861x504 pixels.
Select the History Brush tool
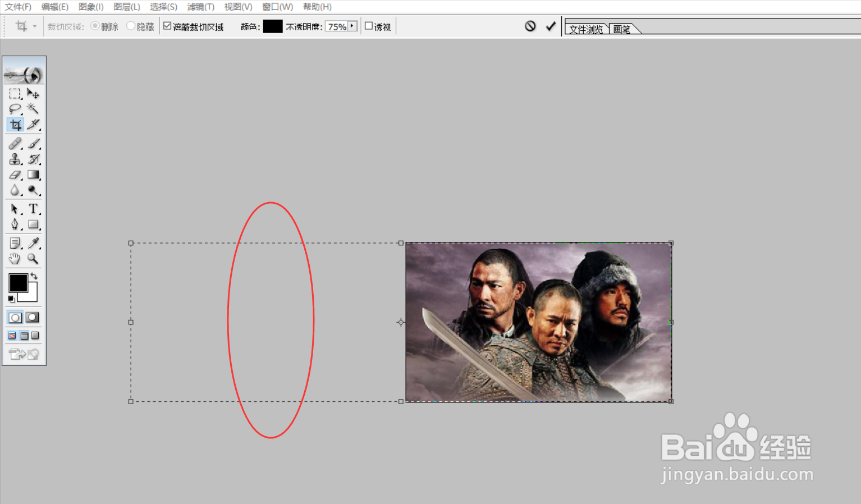click(33, 159)
